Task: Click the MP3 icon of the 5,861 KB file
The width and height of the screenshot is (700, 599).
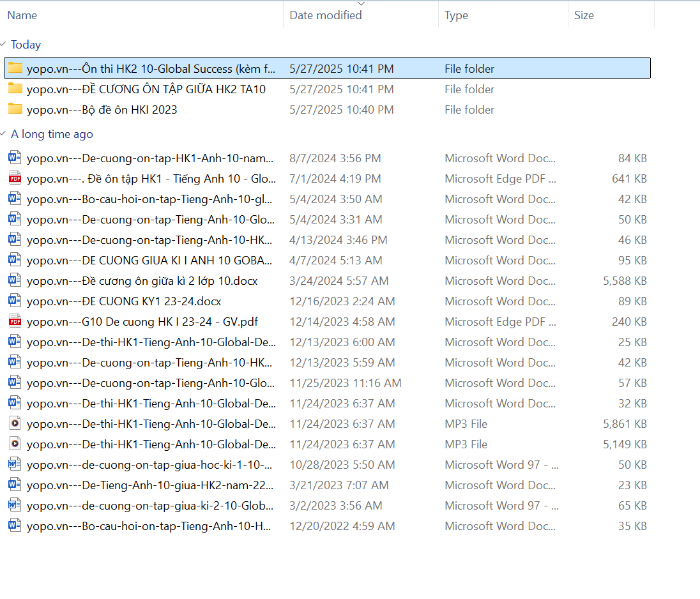Action: 15,423
